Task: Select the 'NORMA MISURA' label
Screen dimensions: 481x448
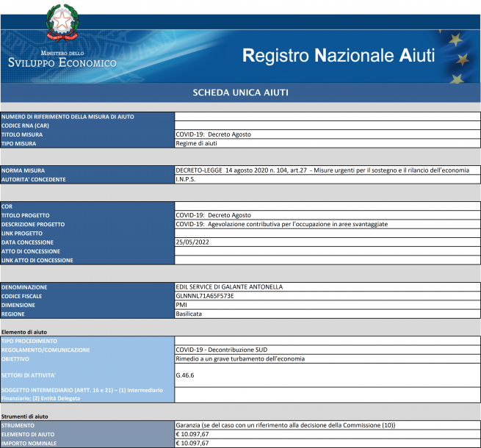Action: tap(23, 170)
